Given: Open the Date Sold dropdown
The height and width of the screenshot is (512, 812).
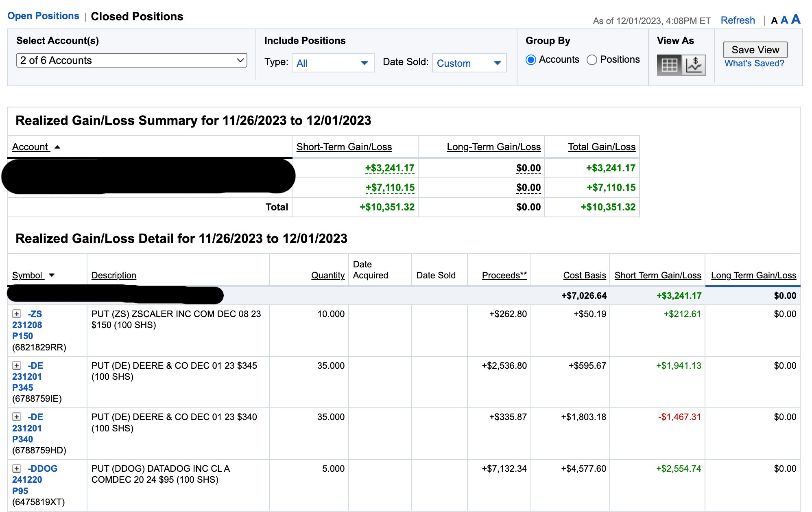Looking at the screenshot, I should click(469, 63).
